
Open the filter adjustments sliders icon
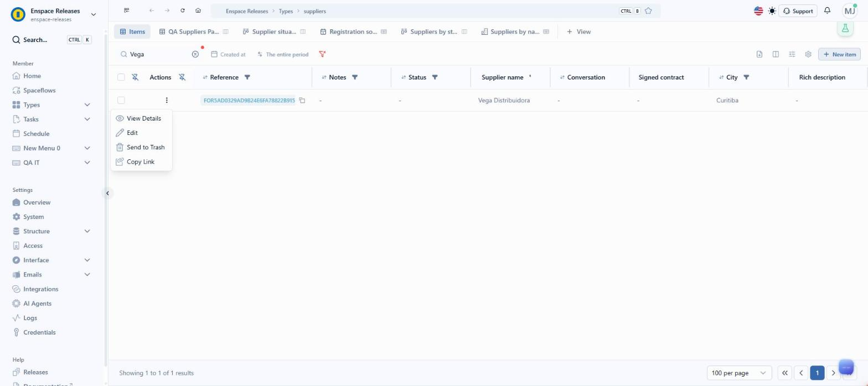point(792,54)
